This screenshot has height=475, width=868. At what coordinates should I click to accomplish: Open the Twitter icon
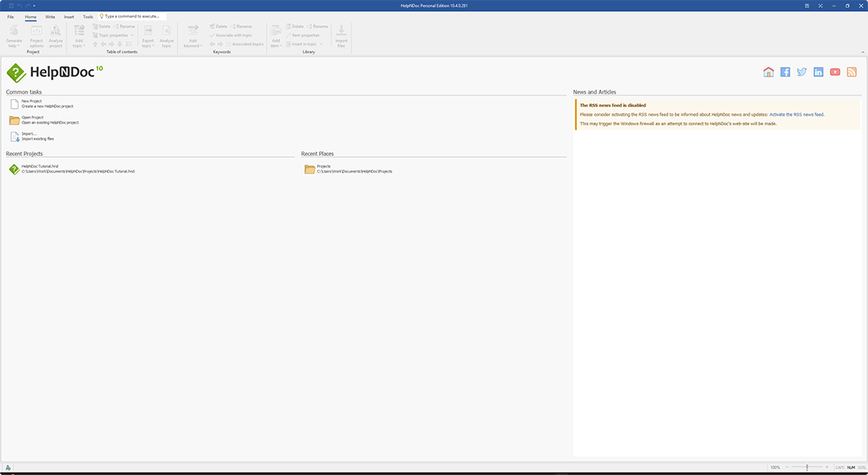pyautogui.click(x=801, y=71)
